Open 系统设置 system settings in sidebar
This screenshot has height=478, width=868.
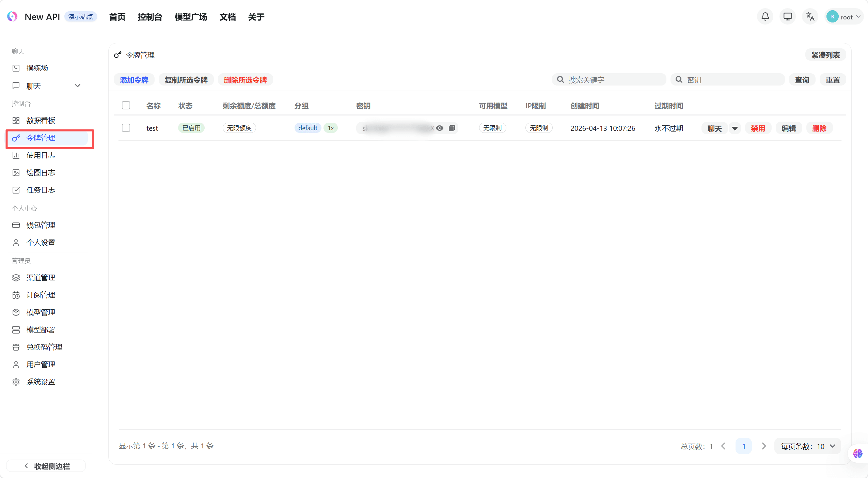tap(41, 382)
